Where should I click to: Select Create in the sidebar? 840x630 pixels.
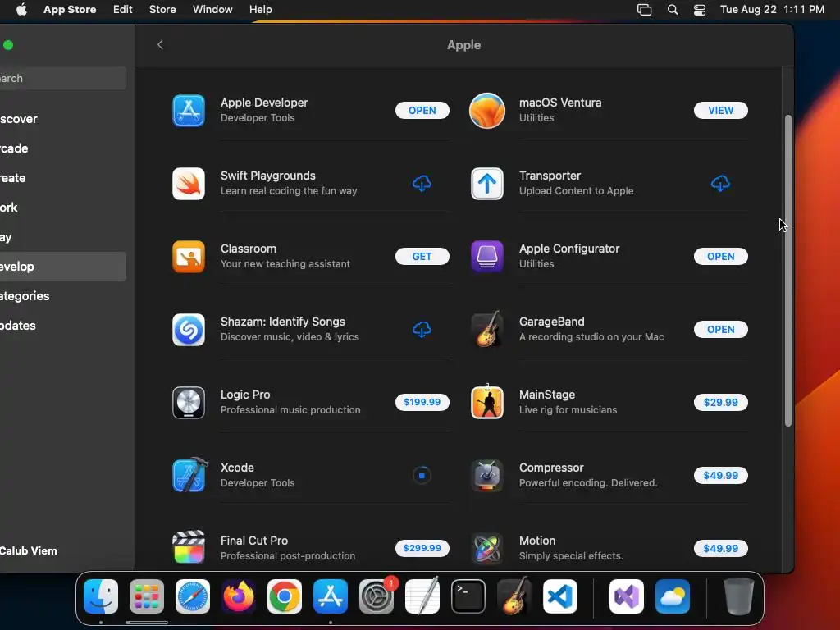[x=63, y=178]
